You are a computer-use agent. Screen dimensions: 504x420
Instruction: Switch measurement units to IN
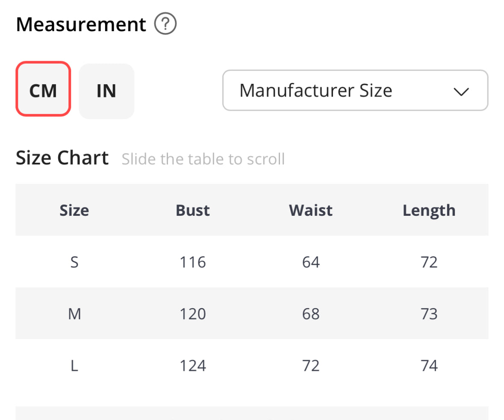click(x=106, y=91)
